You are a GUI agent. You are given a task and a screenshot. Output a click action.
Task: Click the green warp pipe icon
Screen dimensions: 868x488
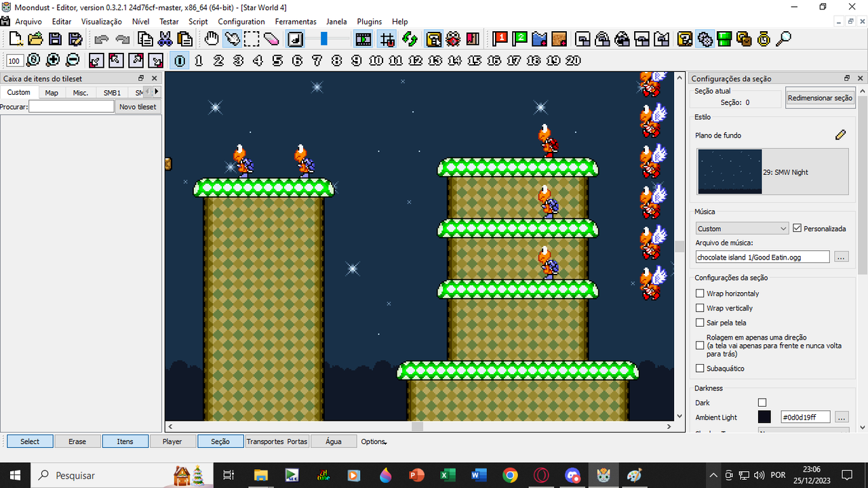point(724,39)
